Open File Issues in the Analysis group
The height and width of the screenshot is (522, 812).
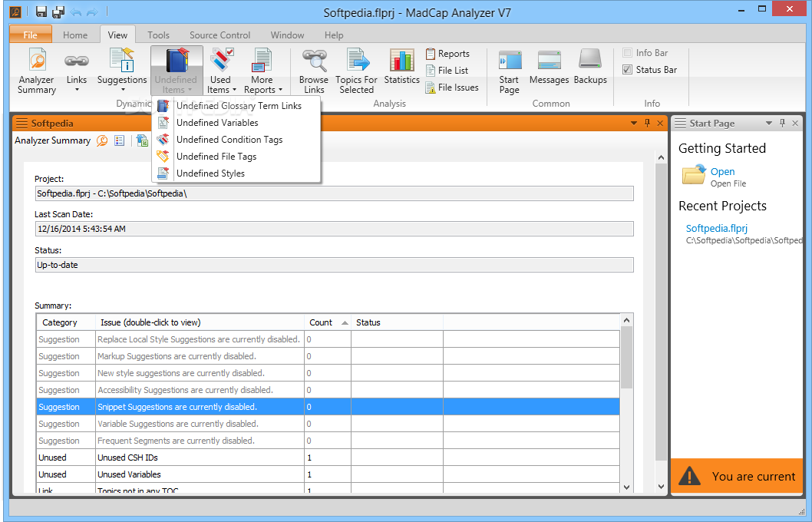(452, 88)
